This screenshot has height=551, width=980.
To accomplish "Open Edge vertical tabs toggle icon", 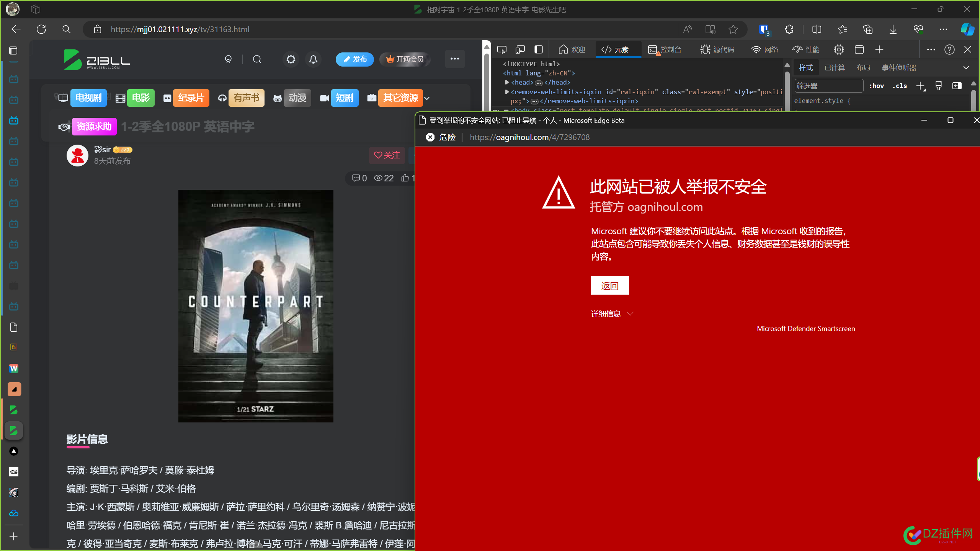I will [x=13, y=51].
